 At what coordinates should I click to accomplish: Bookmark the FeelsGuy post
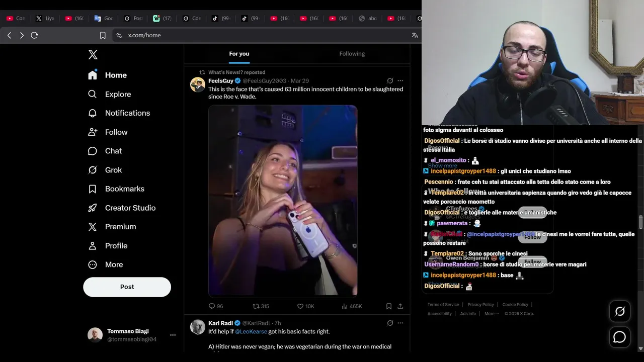pyautogui.click(x=389, y=306)
